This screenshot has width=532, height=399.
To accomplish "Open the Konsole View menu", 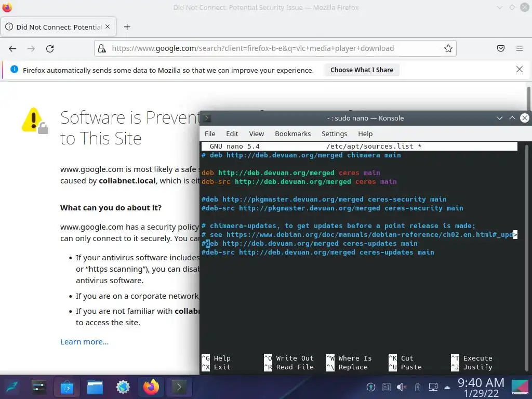I will [x=257, y=134].
